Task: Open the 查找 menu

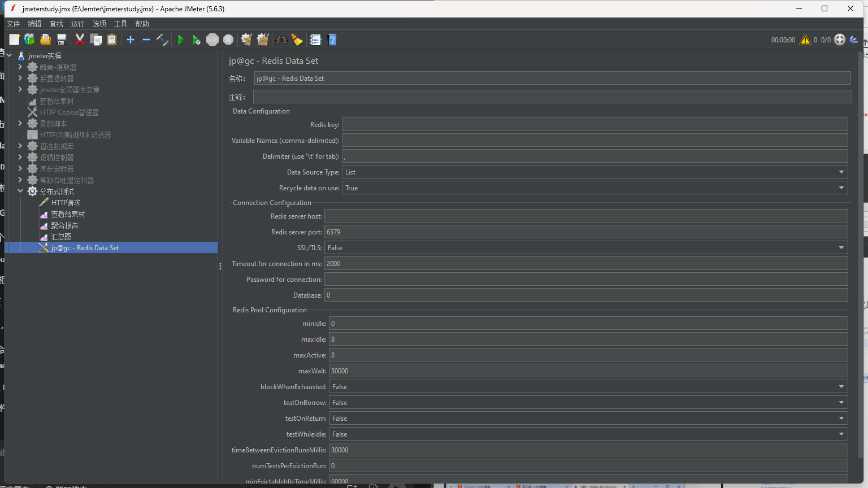Action: 56,24
